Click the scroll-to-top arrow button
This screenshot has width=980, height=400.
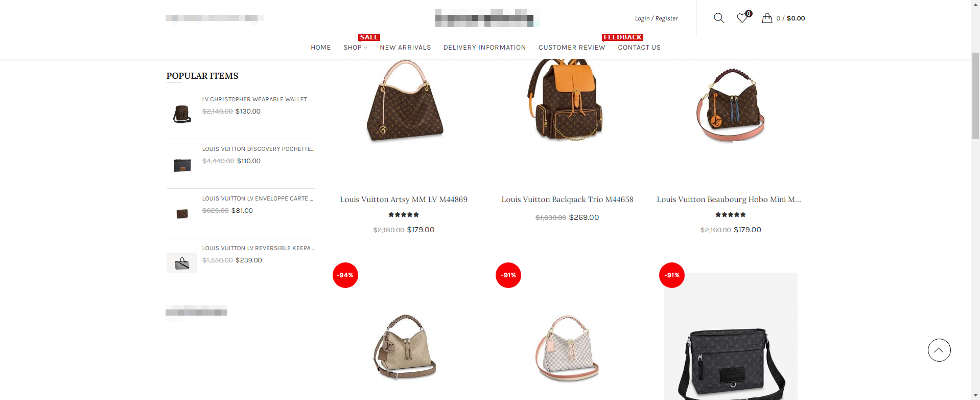point(939,350)
